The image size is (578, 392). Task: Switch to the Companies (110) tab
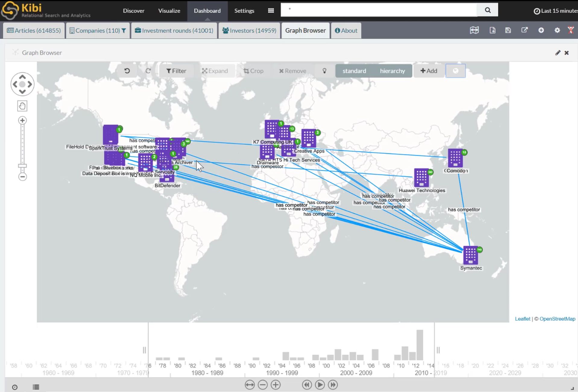point(98,30)
